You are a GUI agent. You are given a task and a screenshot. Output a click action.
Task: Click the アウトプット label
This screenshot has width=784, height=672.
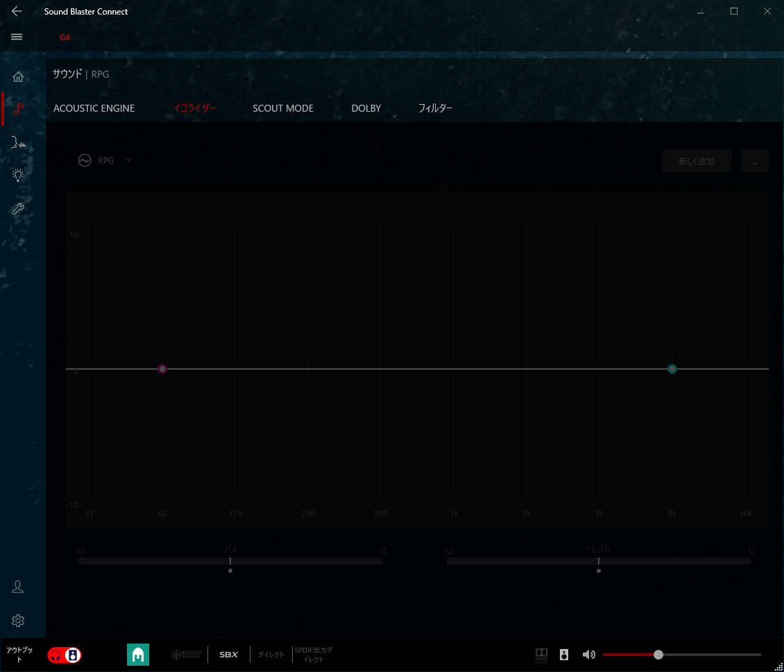click(19, 655)
